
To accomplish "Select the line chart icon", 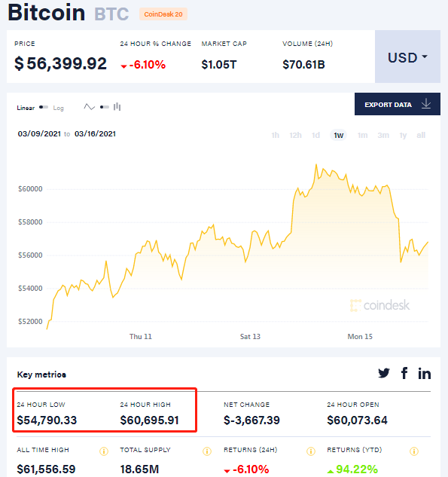I will click(x=89, y=107).
